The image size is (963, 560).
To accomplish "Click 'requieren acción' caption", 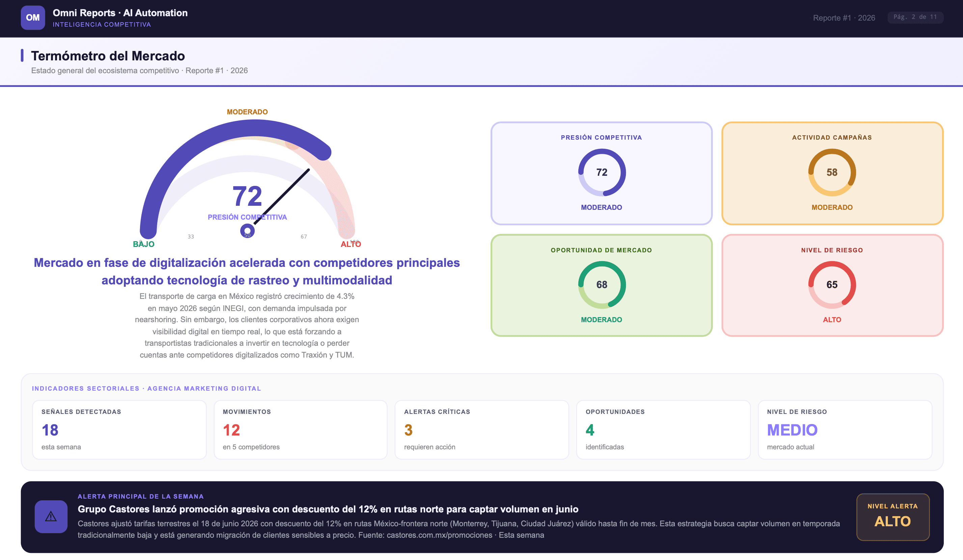I will point(430,447).
